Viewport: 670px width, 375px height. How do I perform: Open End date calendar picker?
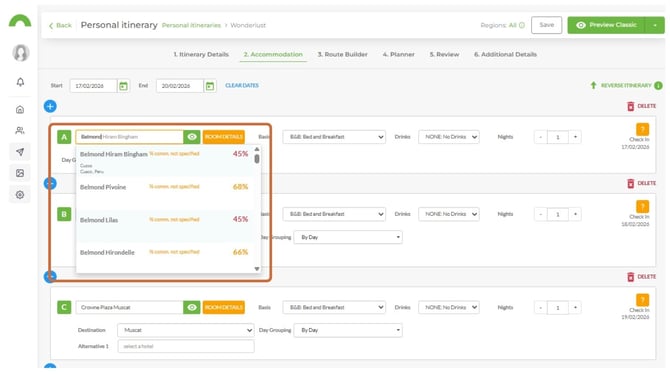(x=210, y=86)
